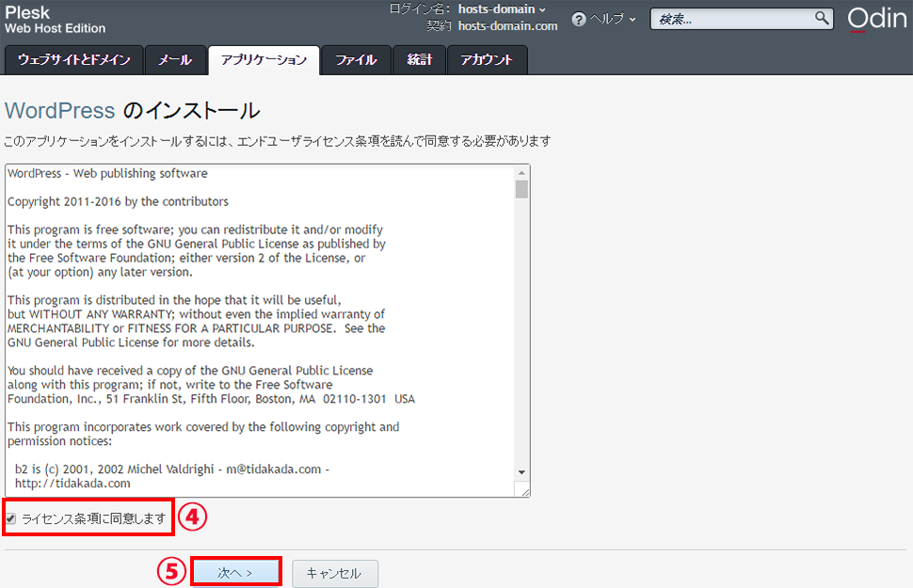Click the キャンセル button
The width and height of the screenshot is (913, 588).
click(x=335, y=574)
